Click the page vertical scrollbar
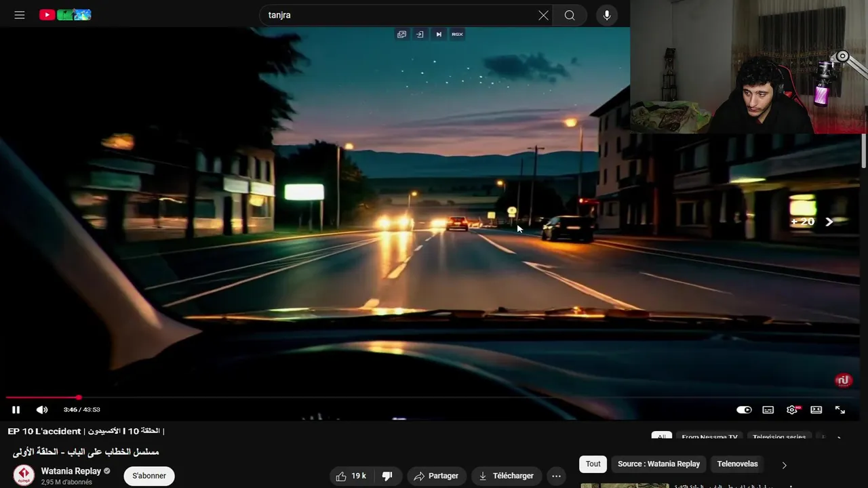 [x=864, y=150]
